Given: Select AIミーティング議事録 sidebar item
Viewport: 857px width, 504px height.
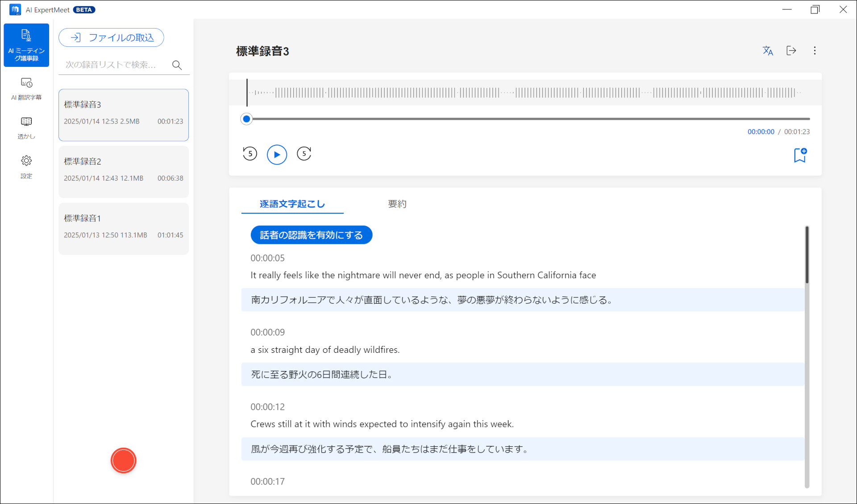Looking at the screenshot, I should (26, 45).
